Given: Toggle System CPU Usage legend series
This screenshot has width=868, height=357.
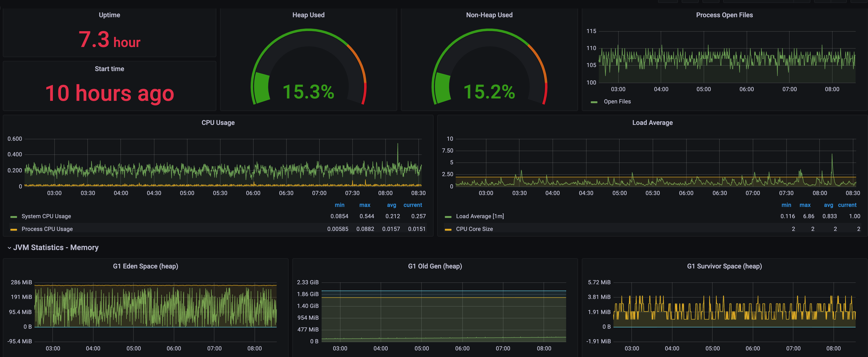Looking at the screenshot, I should (x=46, y=216).
